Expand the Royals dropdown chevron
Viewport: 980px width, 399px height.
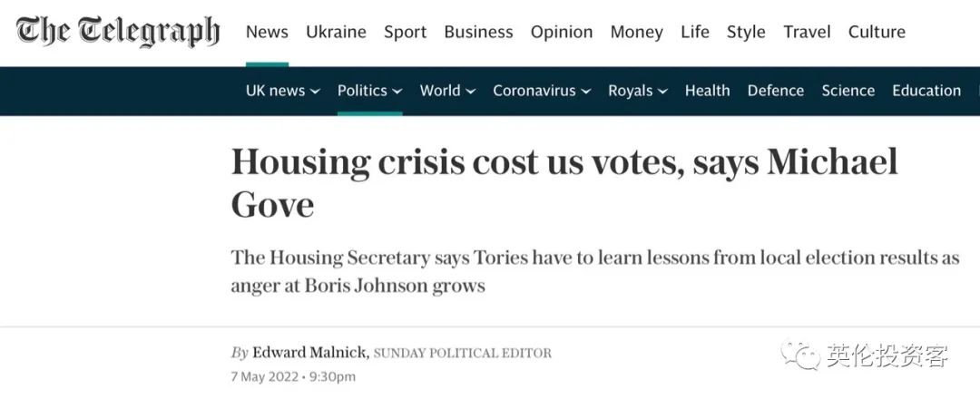pyautogui.click(x=662, y=92)
